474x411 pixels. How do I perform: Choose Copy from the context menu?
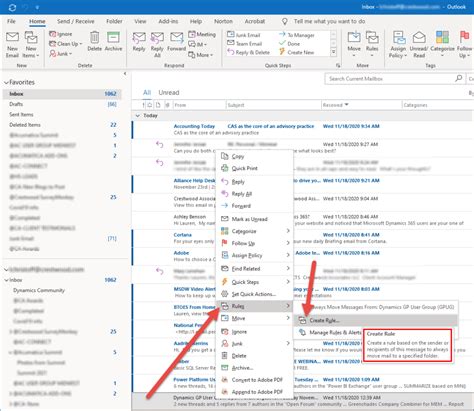click(x=255, y=156)
